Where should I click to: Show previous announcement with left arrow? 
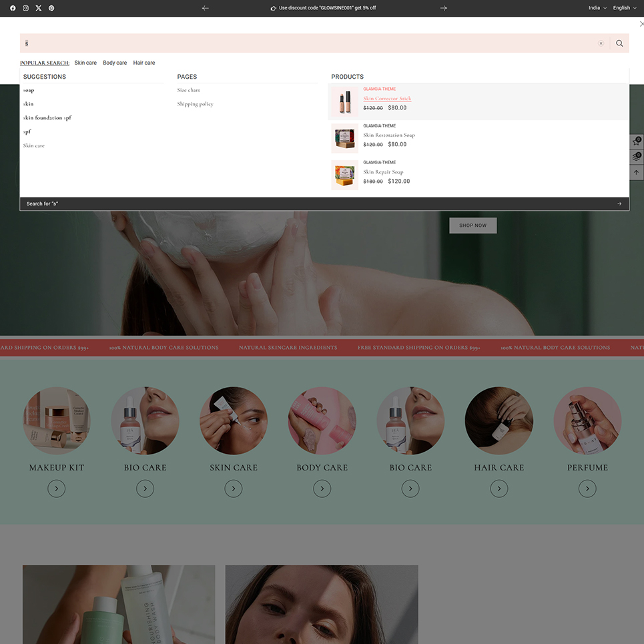coord(205,8)
